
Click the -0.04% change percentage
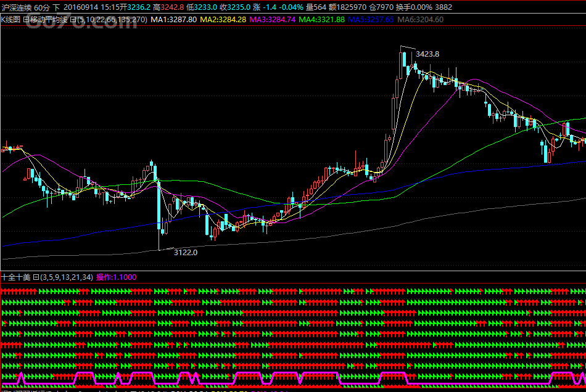coord(290,7)
